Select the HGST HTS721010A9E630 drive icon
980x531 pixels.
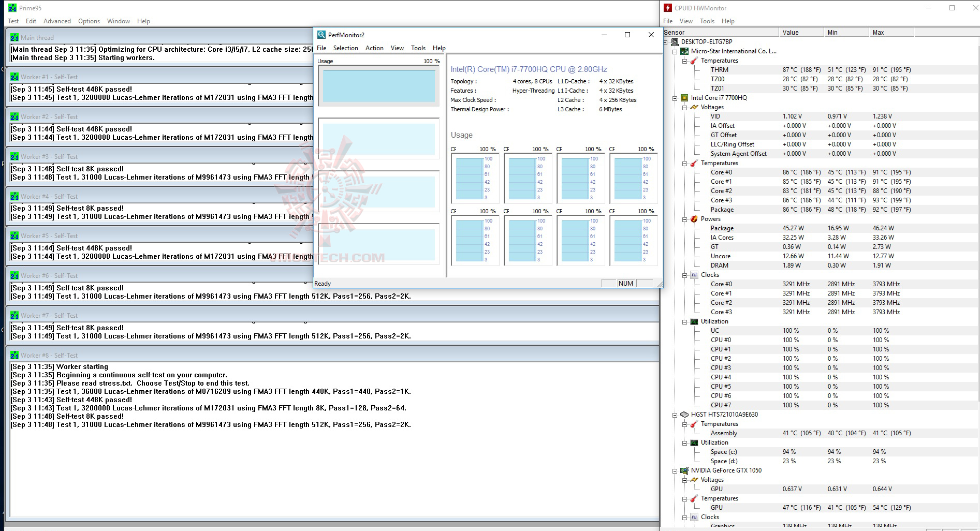(684, 415)
